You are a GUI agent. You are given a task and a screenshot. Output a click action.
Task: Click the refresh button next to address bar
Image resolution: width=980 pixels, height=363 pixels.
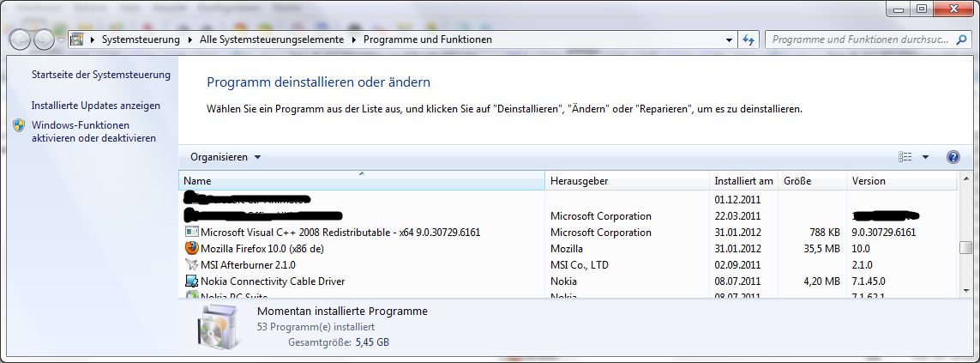point(749,39)
